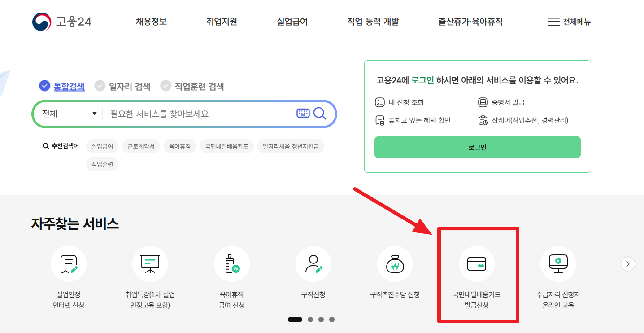Click the magnifier search icon
The width and height of the screenshot is (644, 333).
[x=320, y=113]
